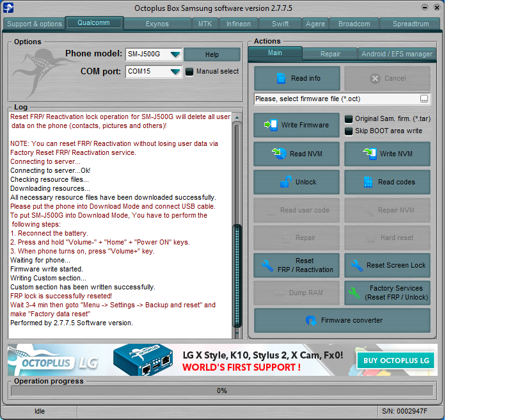The height and width of the screenshot is (420, 524).
Task: Click the Read info document icon
Action: pos(281,78)
